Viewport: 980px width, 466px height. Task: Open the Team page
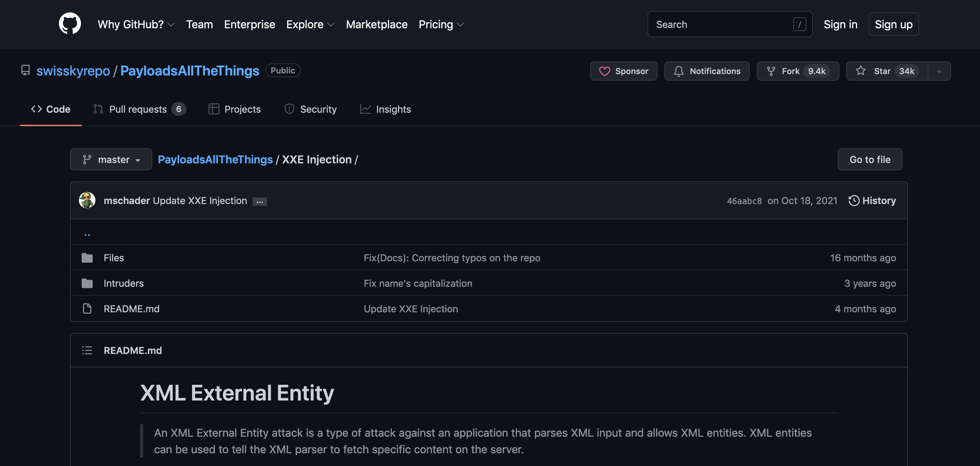(200, 24)
